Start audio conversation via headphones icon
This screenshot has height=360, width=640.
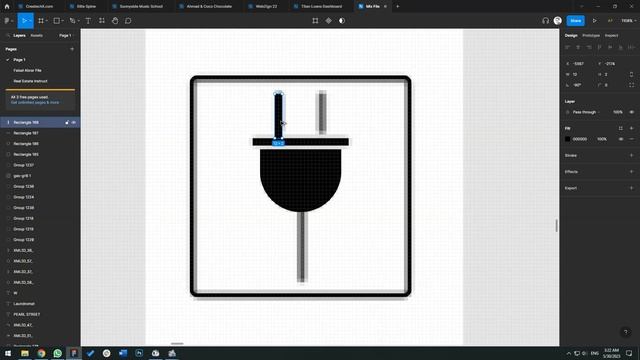coord(545,20)
